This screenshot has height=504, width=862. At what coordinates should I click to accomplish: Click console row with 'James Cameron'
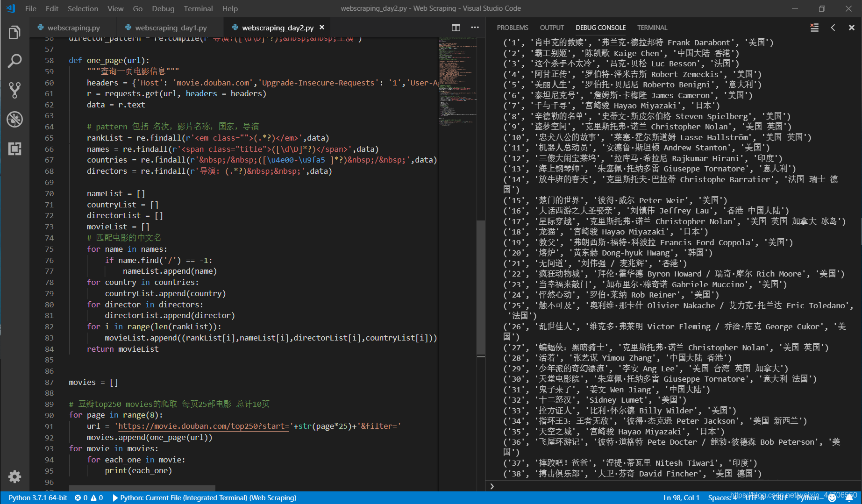point(627,95)
